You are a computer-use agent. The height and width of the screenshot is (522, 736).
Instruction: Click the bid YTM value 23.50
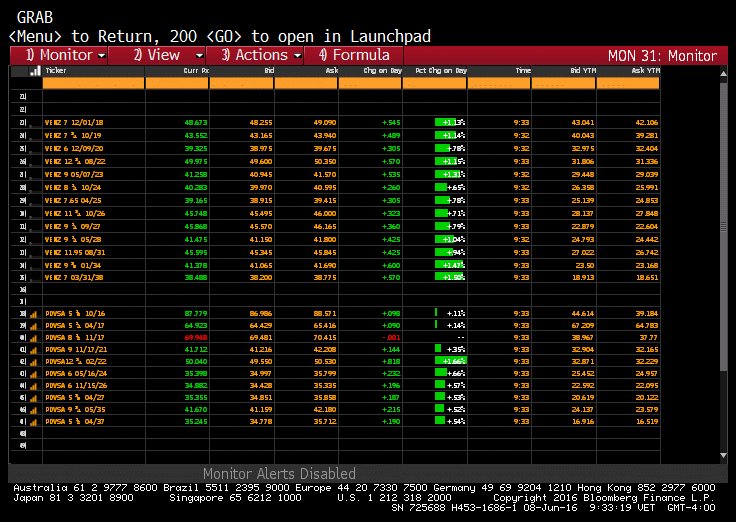(x=585, y=266)
